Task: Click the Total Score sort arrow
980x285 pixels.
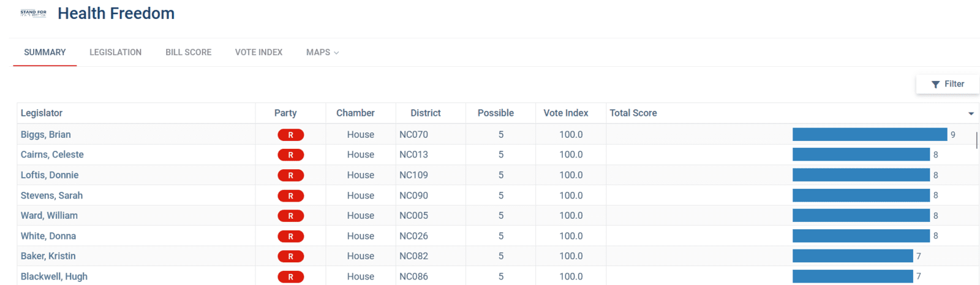Action: (x=971, y=113)
